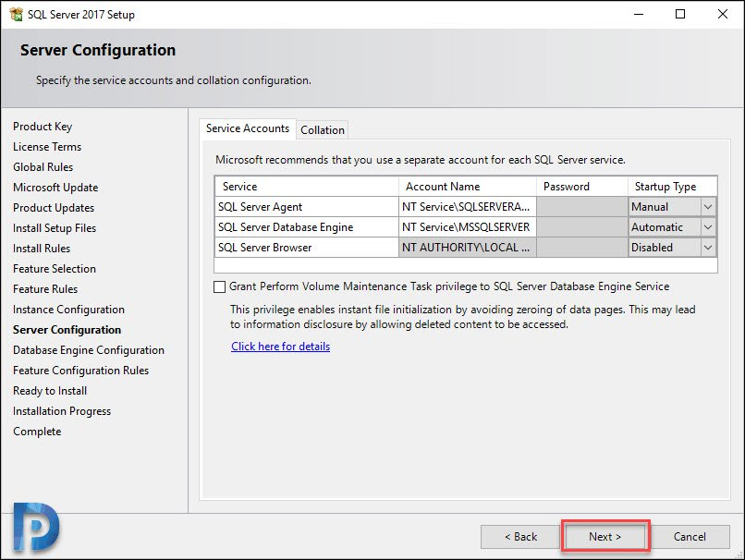Click SQL Server Agent password field

582,207
